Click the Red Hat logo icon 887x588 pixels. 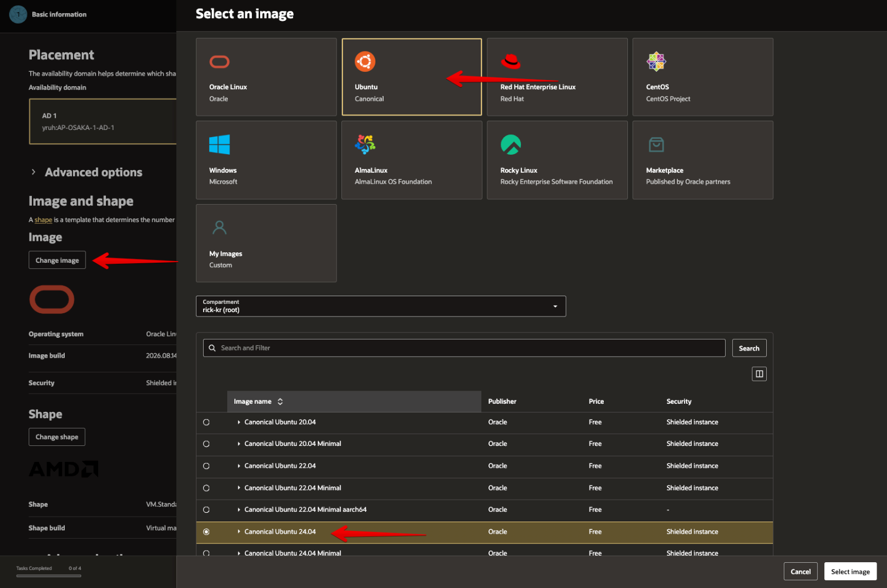[x=510, y=61]
